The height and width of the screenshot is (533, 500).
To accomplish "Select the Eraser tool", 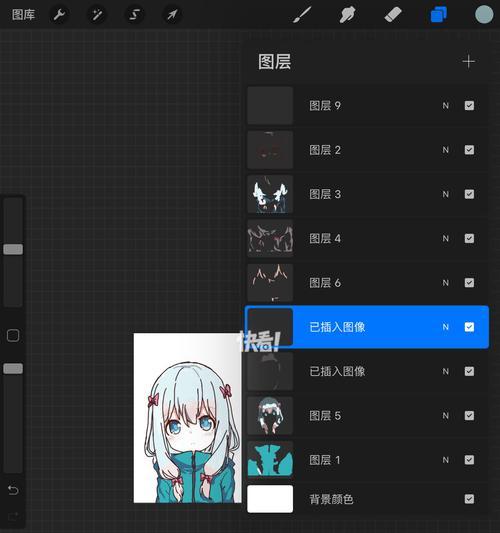I will tap(393, 15).
